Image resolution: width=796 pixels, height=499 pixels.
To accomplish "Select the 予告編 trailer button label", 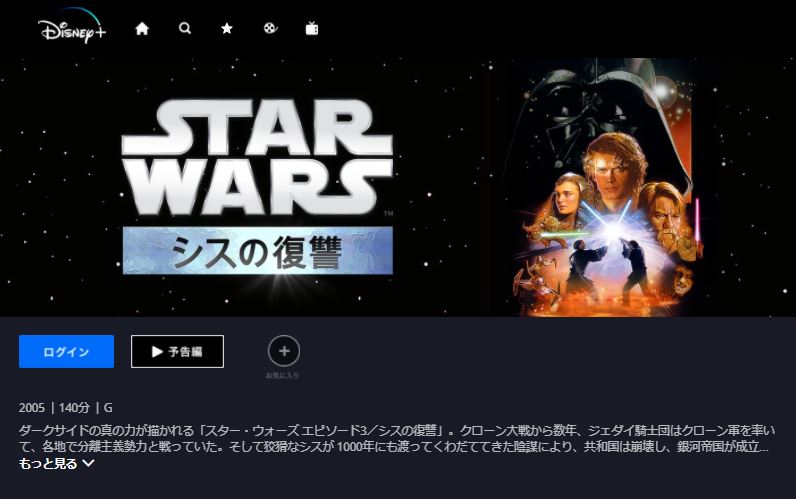I will (x=185, y=351).
